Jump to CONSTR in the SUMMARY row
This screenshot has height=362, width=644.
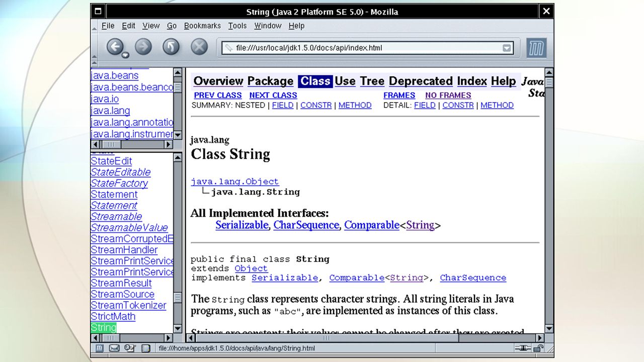tap(316, 106)
